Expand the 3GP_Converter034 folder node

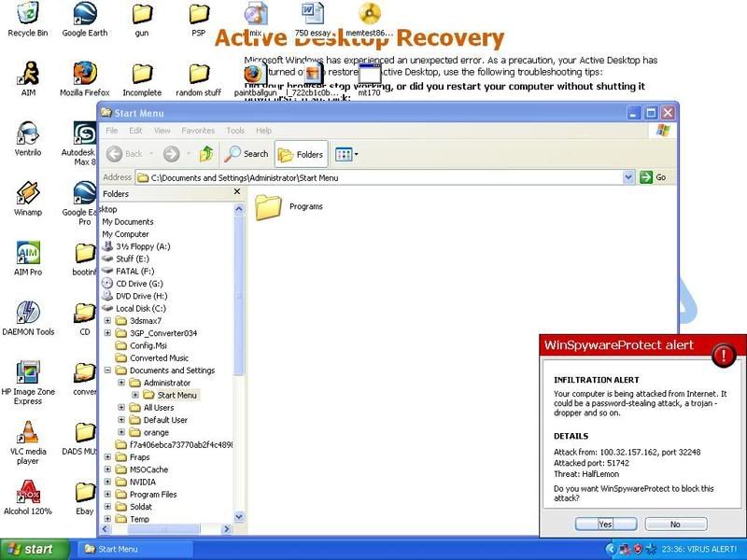107,333
